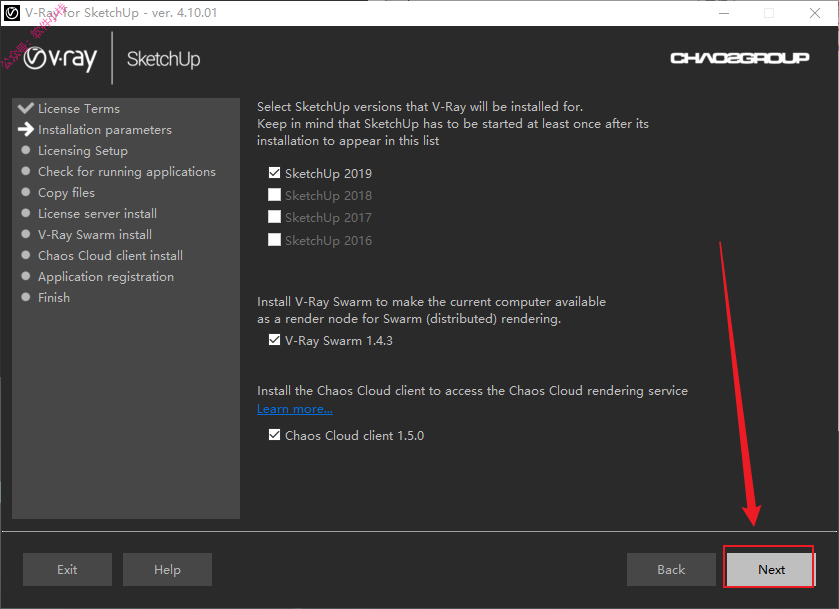Screen dimensions: 839x609
Task: Click the Next button
Action: click(771, 569)
